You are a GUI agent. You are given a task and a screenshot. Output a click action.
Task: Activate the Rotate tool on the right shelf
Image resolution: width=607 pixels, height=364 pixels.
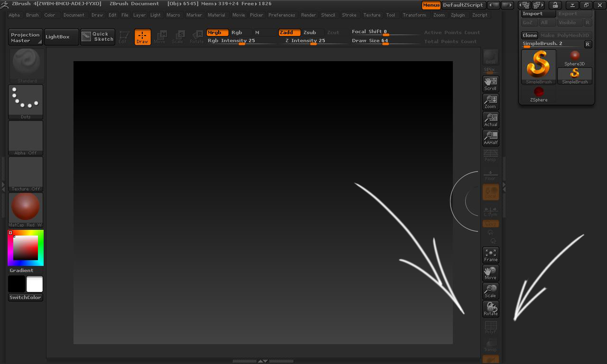click(490, 309)
